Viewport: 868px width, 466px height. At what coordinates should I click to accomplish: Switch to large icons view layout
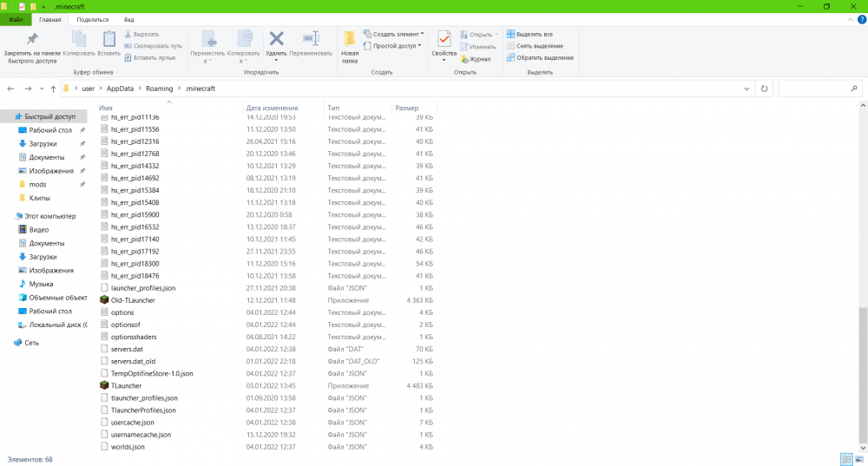(x=859, y=459)
